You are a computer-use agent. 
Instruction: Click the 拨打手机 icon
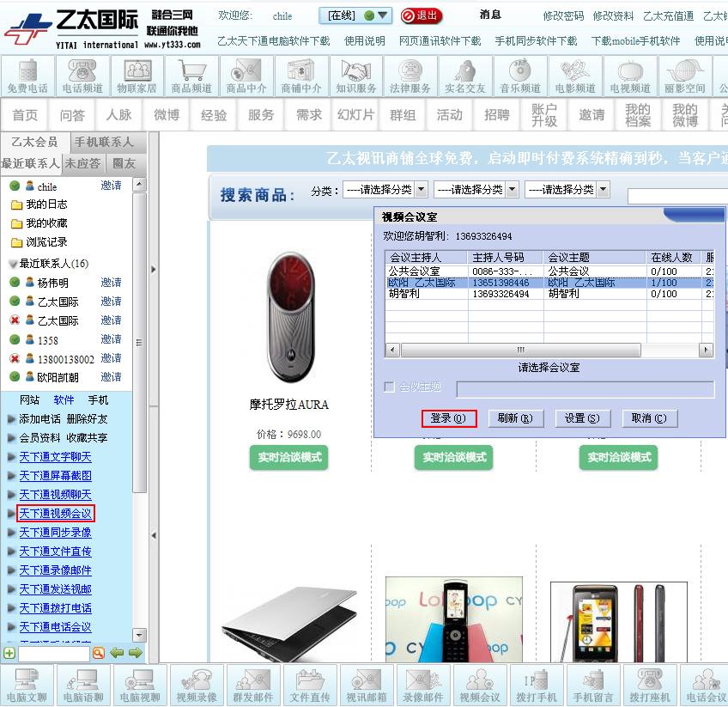pyautogui.click(x=537, y=686)
